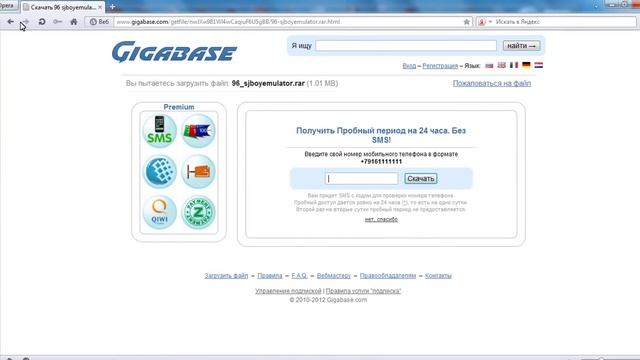Focus the mobile phone number field
Screen dimensions: 640x360
362,178
